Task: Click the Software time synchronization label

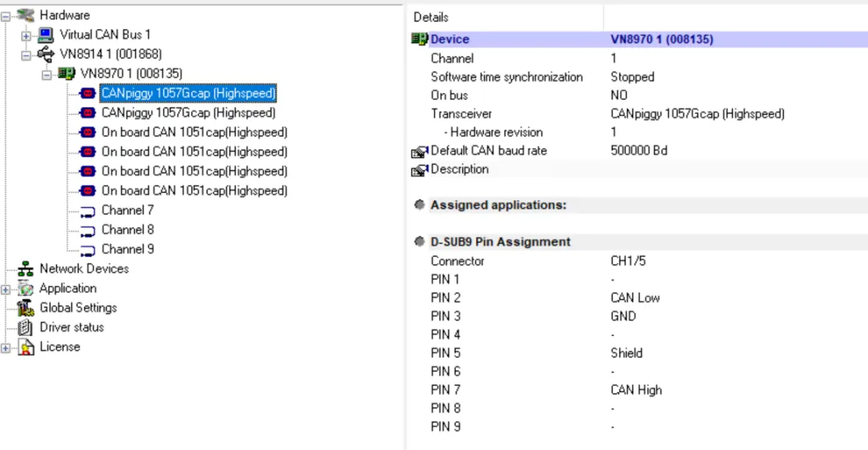Action: click(506, 77)
